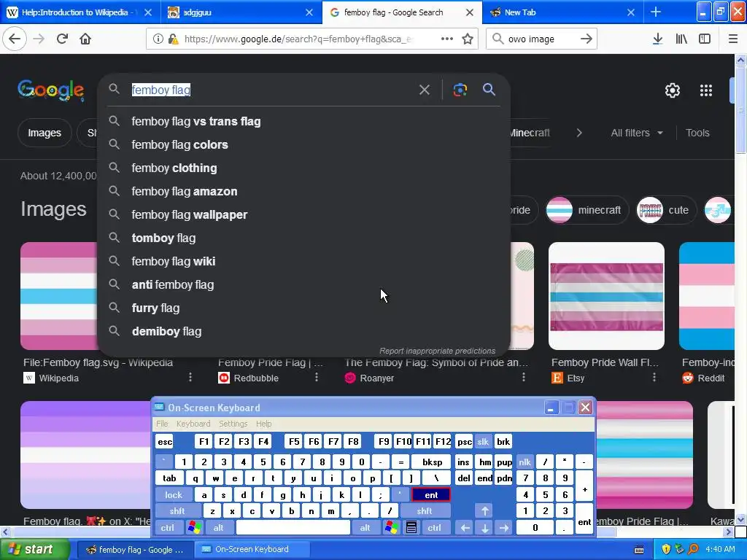Click search arrow in owo image box

click(586, 39)
